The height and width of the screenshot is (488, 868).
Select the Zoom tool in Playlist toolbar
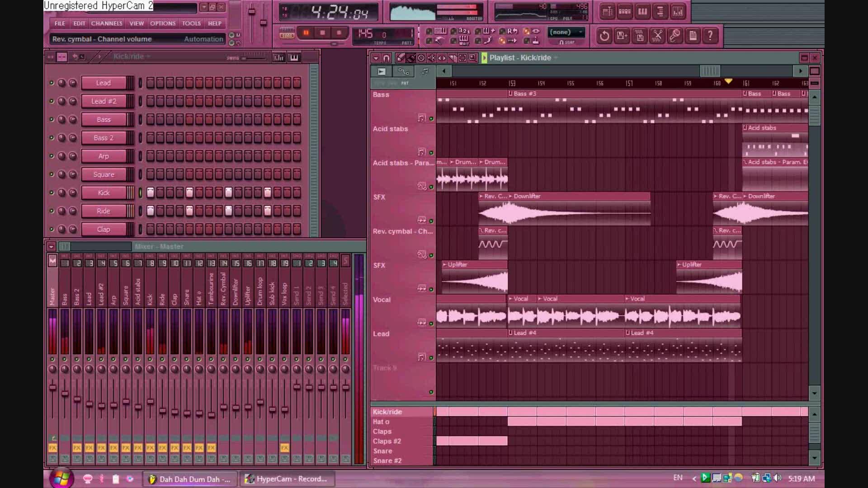pos(472,58)
